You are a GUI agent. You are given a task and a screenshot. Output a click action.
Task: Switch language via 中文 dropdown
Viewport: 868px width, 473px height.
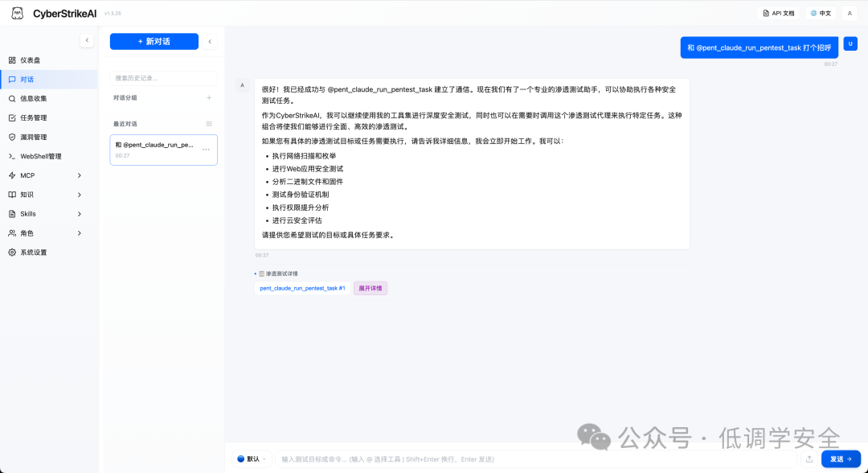[x=821, y=14]
